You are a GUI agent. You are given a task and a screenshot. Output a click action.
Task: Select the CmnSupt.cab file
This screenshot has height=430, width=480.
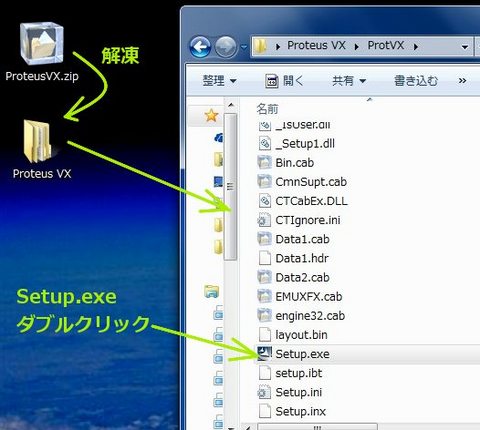[x=311, y=182]
